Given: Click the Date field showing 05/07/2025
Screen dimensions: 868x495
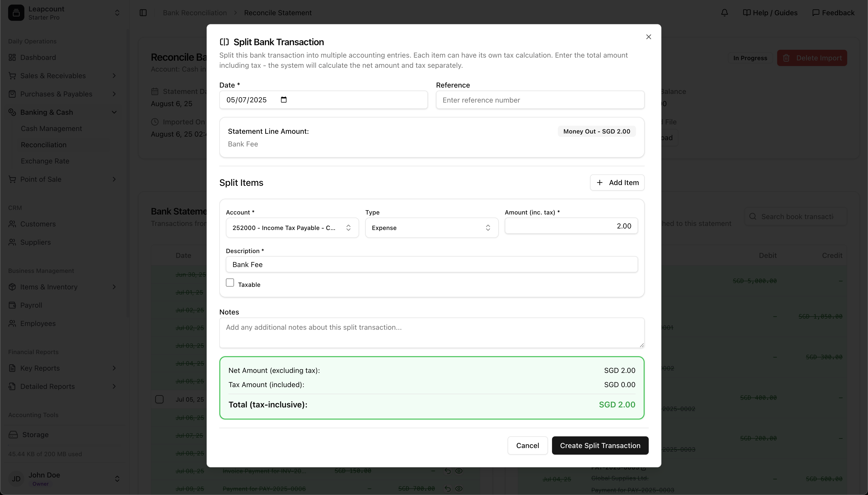Looking at the screenshot, I should (323, 100).
